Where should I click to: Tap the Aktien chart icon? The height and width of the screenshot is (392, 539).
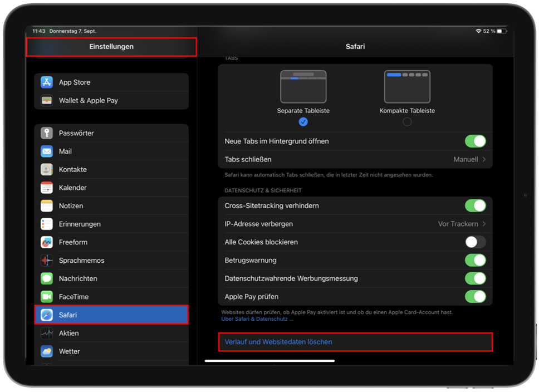coord(47,333)
